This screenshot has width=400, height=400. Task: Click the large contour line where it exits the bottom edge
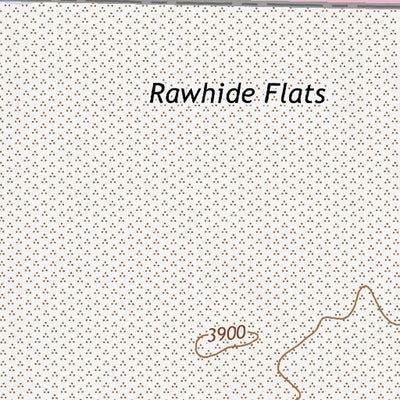[x=298, y=397]
